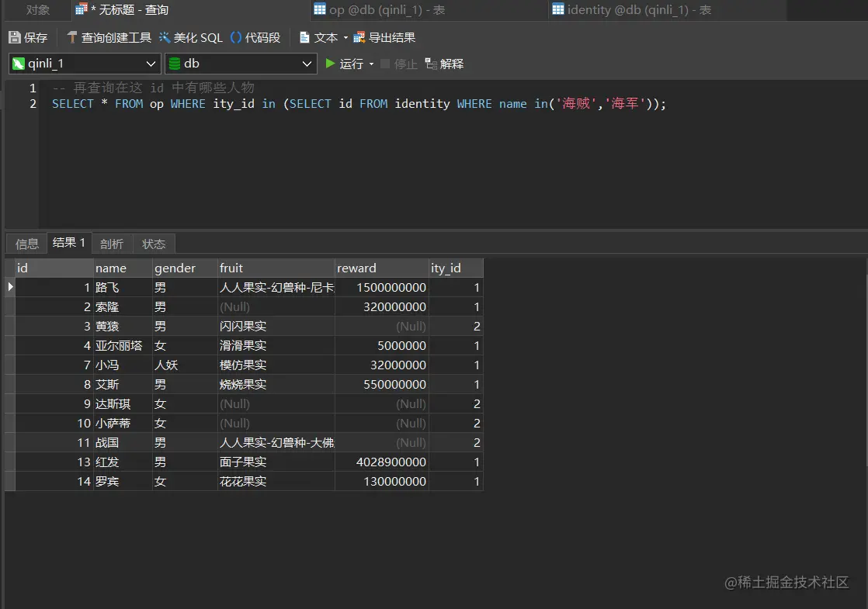868x609 pixels.
Task: Expand the Text (文本) dropdown arrow
Action: tap(346, 37)
